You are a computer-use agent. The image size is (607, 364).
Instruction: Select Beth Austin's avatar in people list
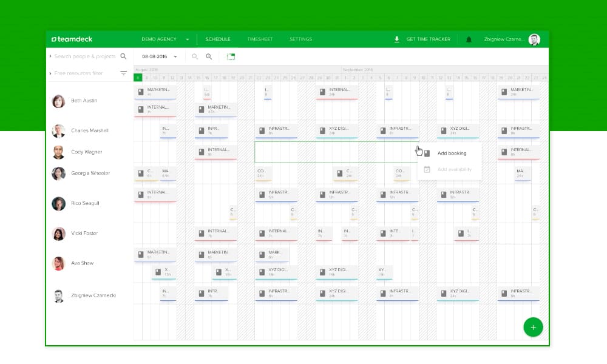click(58, 101)
